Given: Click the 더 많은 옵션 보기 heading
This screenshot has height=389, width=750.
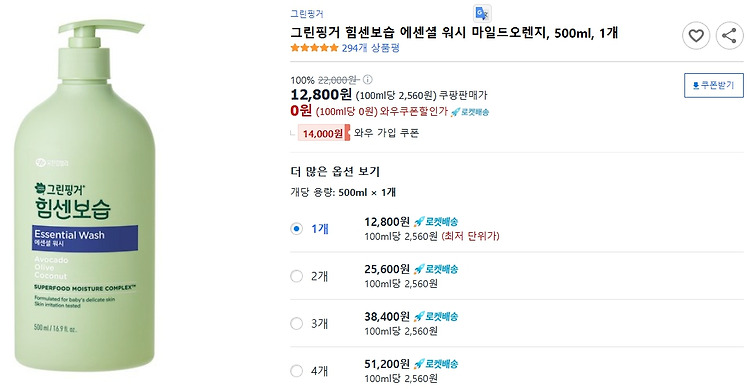Looking at the screenshot, I should 335,171.
